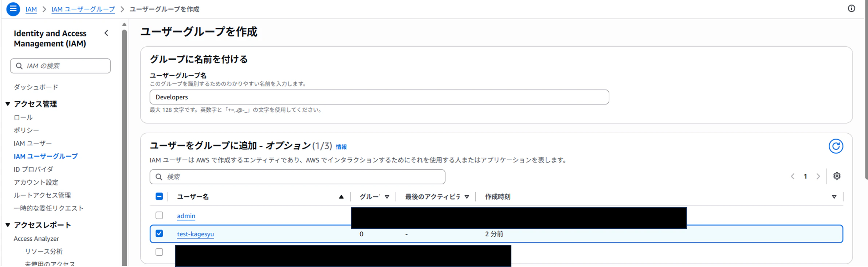Open table preferences gear icon
Image resolution: width=868 pixels, height=267 pixels.
pos(837,176)
